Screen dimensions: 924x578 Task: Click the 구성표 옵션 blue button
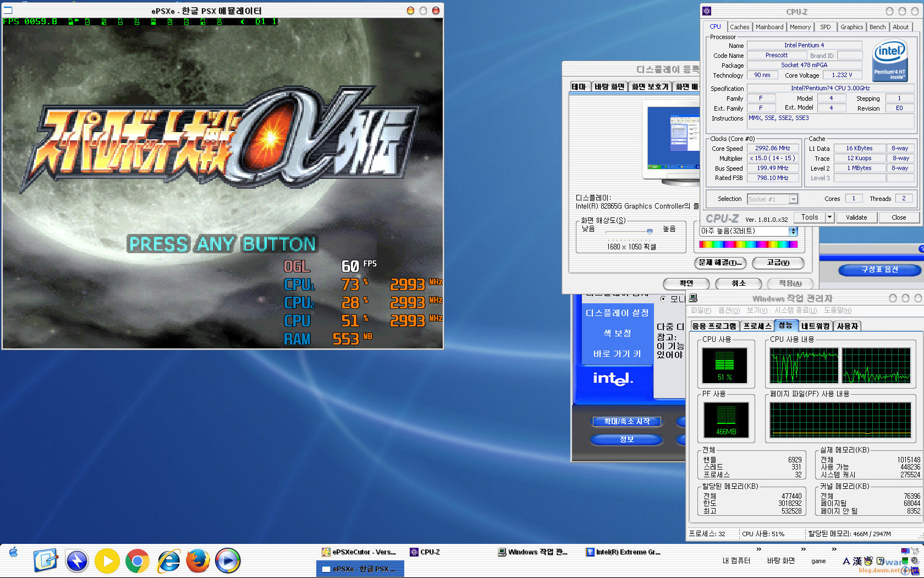click(879, 270)
